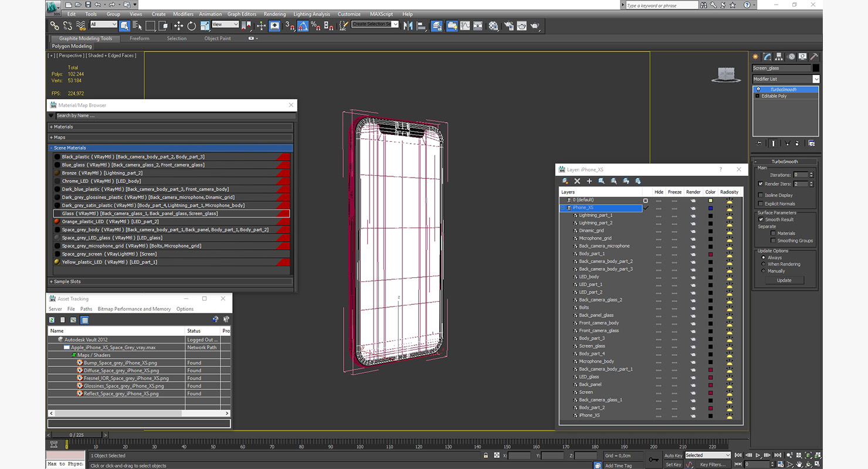
Task: Toggle TurboSmooth modifier lightbulb visibility
Action: pyautogui.click(x=758, y=90)
